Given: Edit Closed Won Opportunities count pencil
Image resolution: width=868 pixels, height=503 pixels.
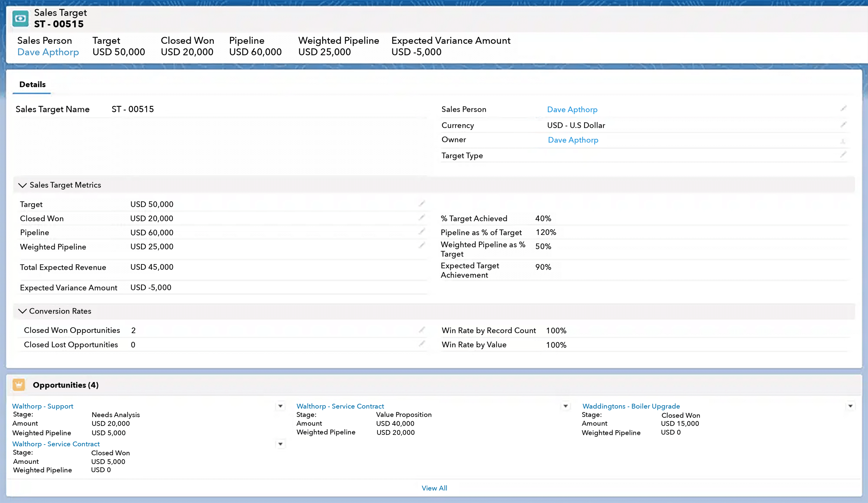Looking at the screenshot, I should [x=422, y=330].
